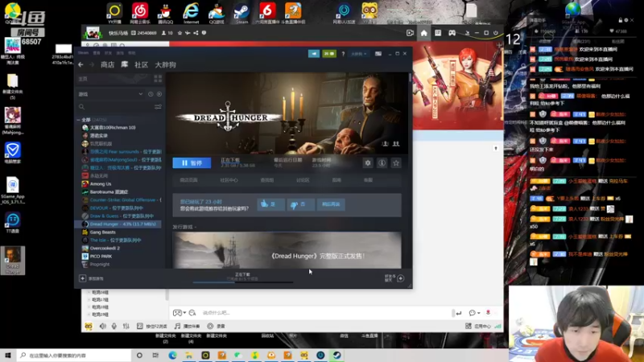This screenshot has height=362, width=644.
Task: Click Steam icon in taskbar
Action: pyautogui.click(x=336, y=356)
